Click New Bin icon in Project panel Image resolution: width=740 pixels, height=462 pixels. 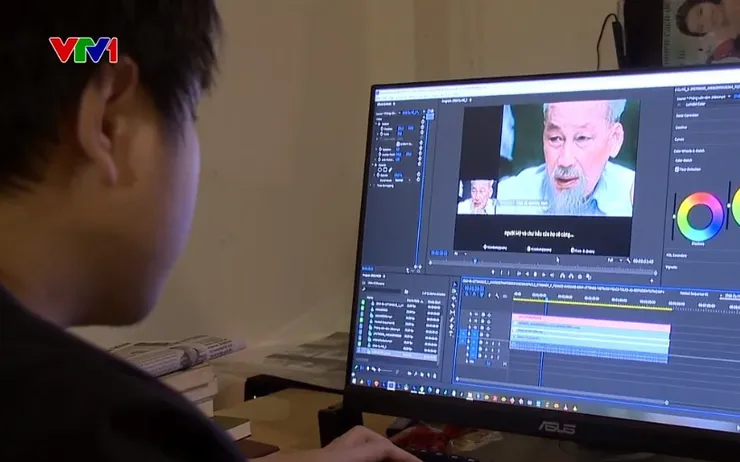(x=421, y=374)
